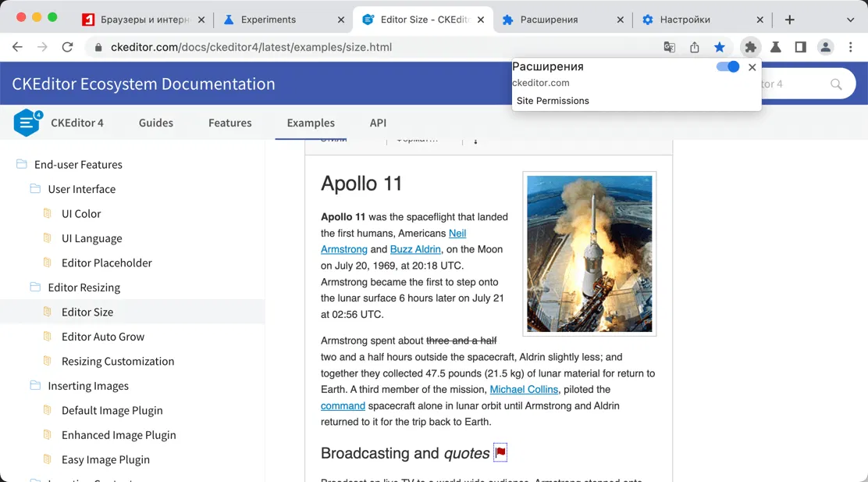This screenshot has width=868, height=482.
Task: Collapse the End-user Features folder
Action: [22, 165]
